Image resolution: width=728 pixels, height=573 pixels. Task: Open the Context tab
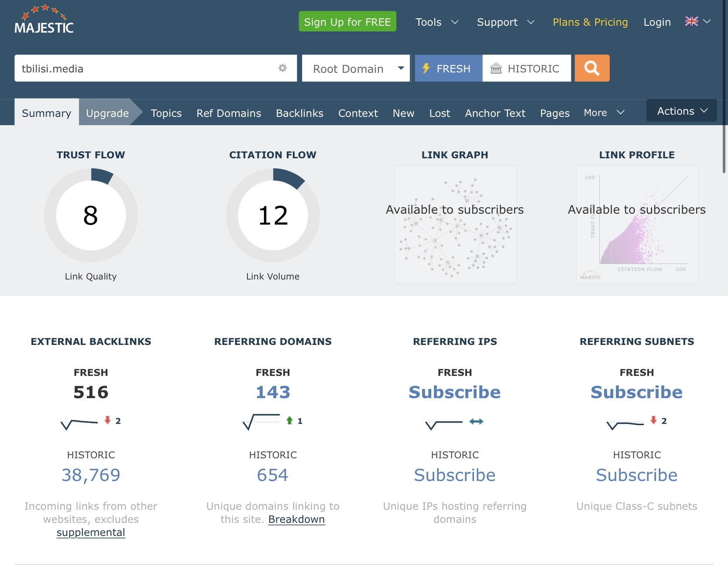(x=358, y=113)
